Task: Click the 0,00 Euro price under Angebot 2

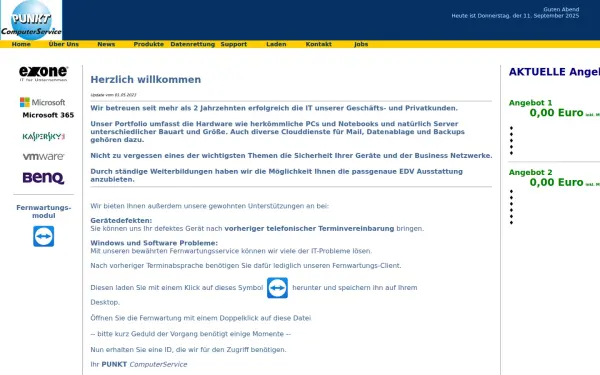Action: 556,183
